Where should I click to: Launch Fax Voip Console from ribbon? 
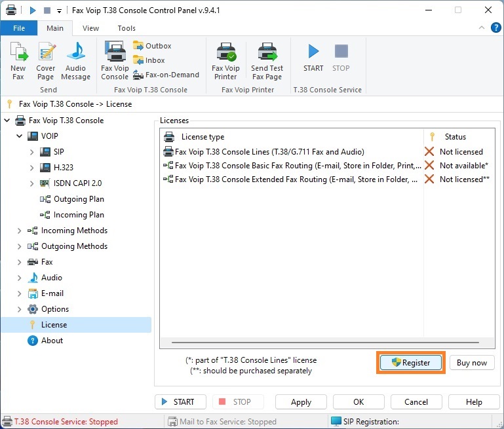point(115,61)
